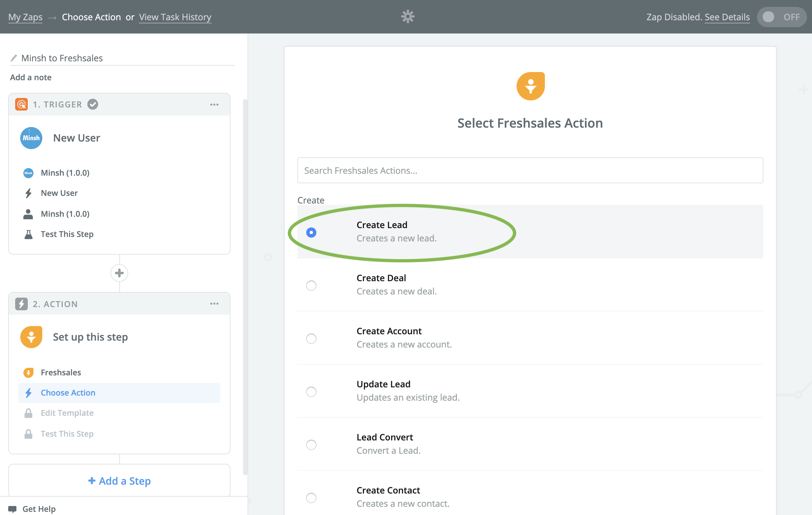The height and width of the screenshot is (515, 812).
Task: Click the Create Lead title text
Action: 382,225
